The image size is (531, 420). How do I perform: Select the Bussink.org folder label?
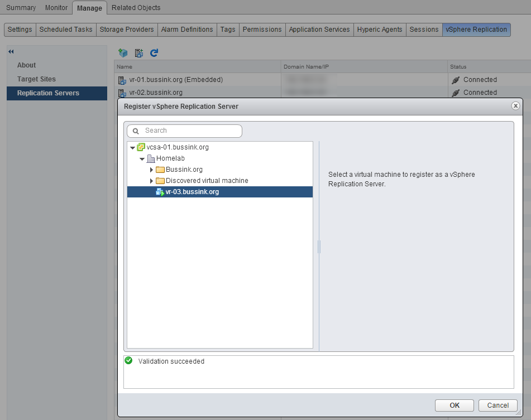pyautogui.click(x=184, y=170)
